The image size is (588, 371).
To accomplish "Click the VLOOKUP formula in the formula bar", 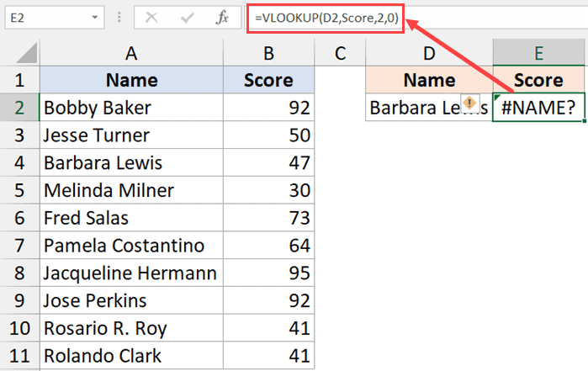I will [x=326, y=17].
